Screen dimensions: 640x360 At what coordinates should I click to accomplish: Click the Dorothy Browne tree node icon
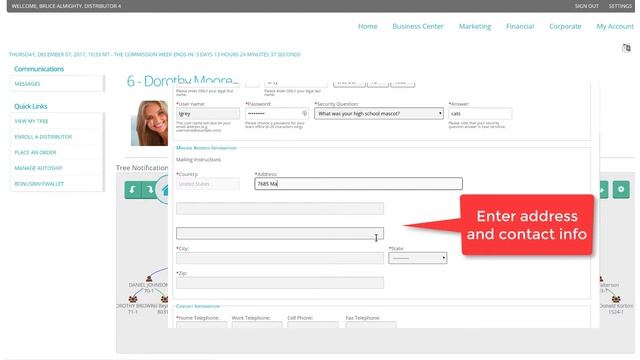tap(133, 299)
